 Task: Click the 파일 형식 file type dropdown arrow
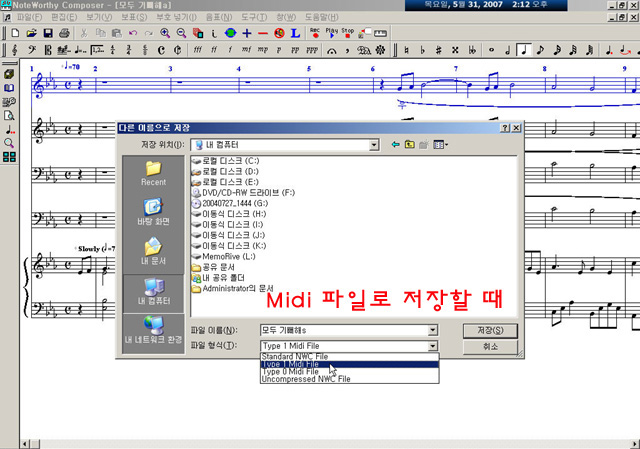coord(433,346)
